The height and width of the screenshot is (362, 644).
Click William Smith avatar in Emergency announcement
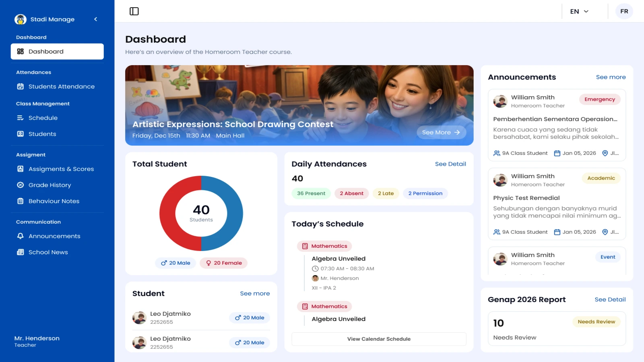click(x=500, y=101)
